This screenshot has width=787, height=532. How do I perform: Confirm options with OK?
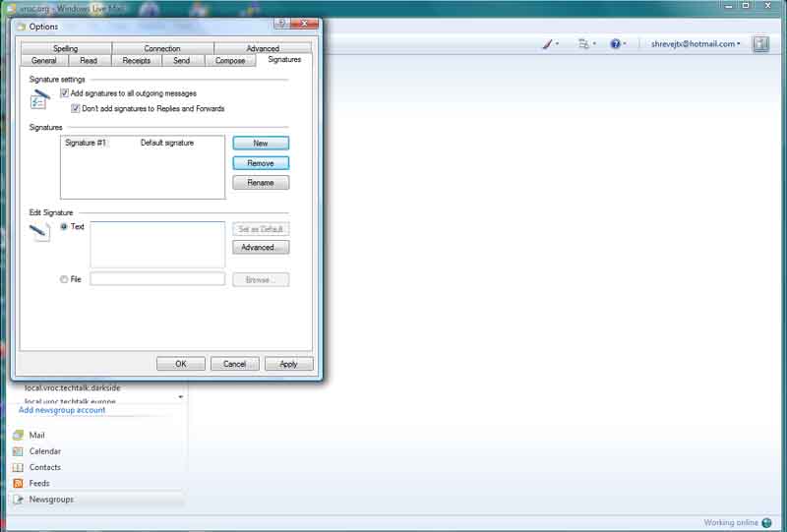(x=181, y=364)
